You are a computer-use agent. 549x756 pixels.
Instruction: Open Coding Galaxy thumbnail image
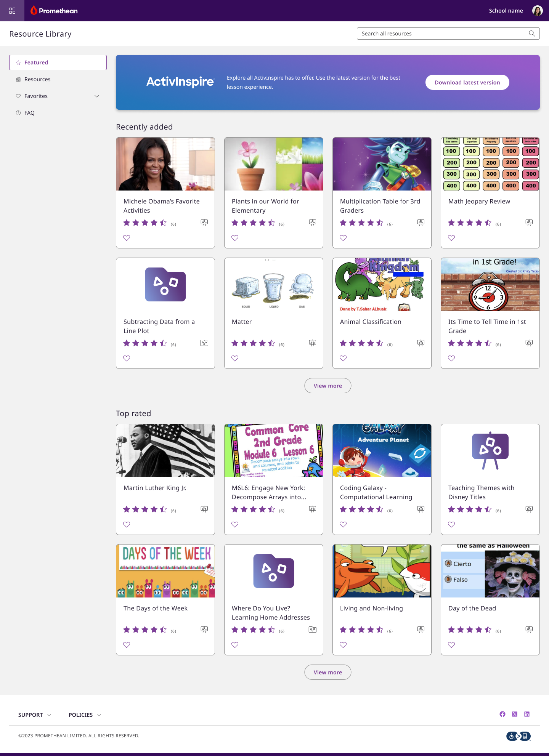382,450
